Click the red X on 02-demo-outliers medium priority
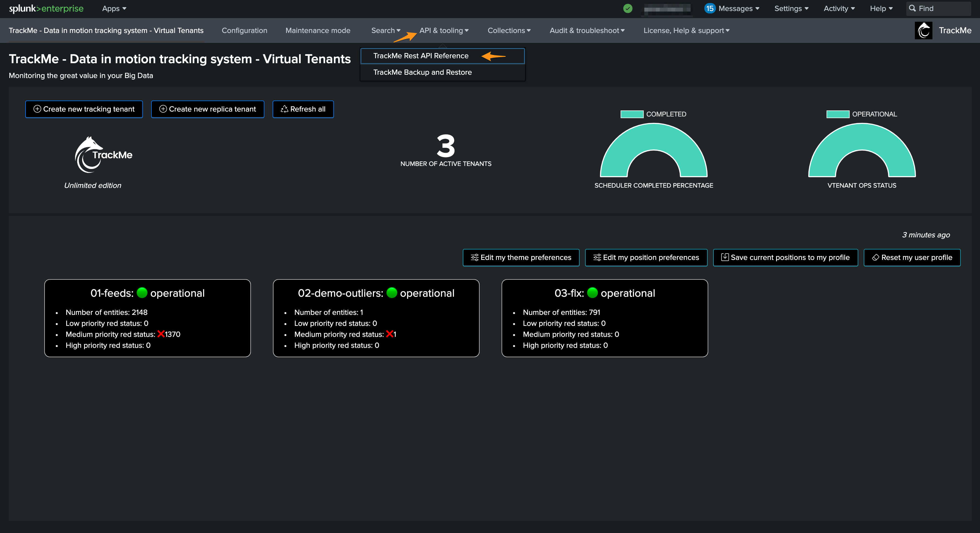 [389, 334]
